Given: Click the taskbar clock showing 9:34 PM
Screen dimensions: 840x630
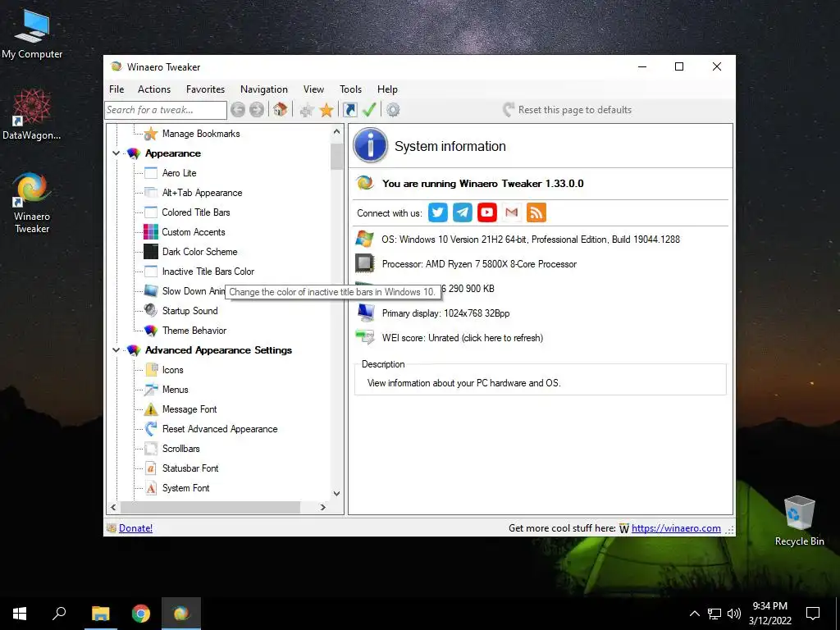Looking at the screenshot, I should coord(769,614).
